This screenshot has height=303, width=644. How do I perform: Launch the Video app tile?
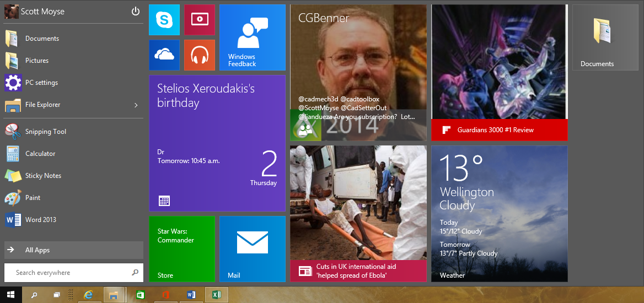point(199,20)
